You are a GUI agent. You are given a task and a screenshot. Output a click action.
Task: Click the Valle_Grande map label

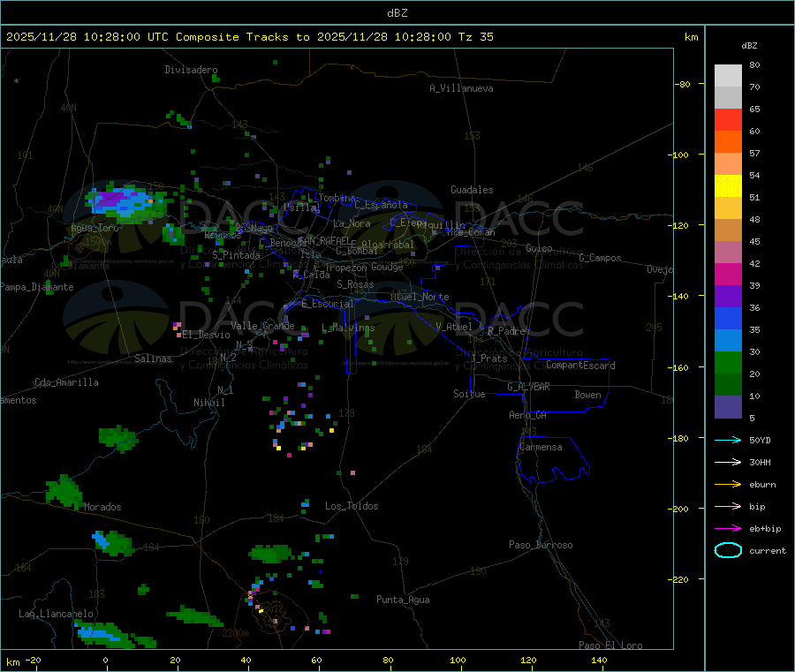262,326
